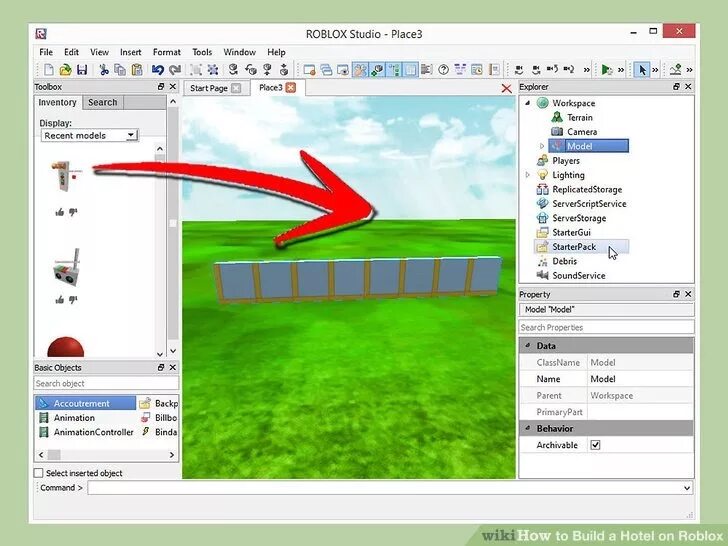Close the Start Page tab X
The width and height of the screenshot is (728, 546).
click(236, 88)
